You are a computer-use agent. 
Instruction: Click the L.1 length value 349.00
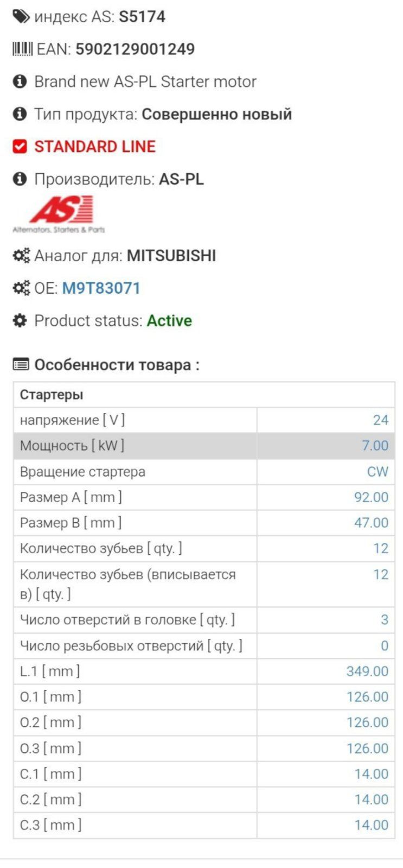pyautogui.click(x=367, y=671)
